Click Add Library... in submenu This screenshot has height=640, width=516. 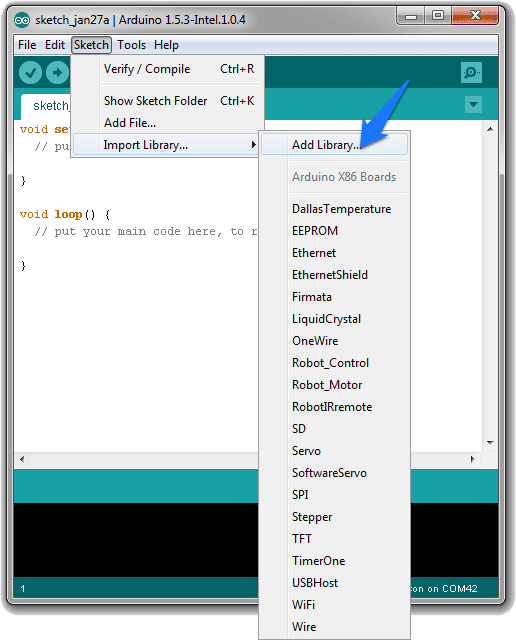pyautogui.click(x=334, y=145)
